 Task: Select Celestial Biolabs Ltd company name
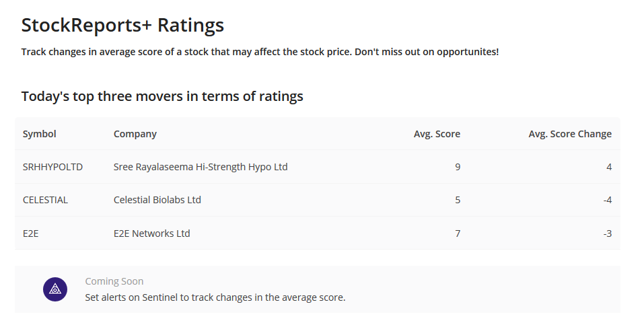tap(157, 200)
